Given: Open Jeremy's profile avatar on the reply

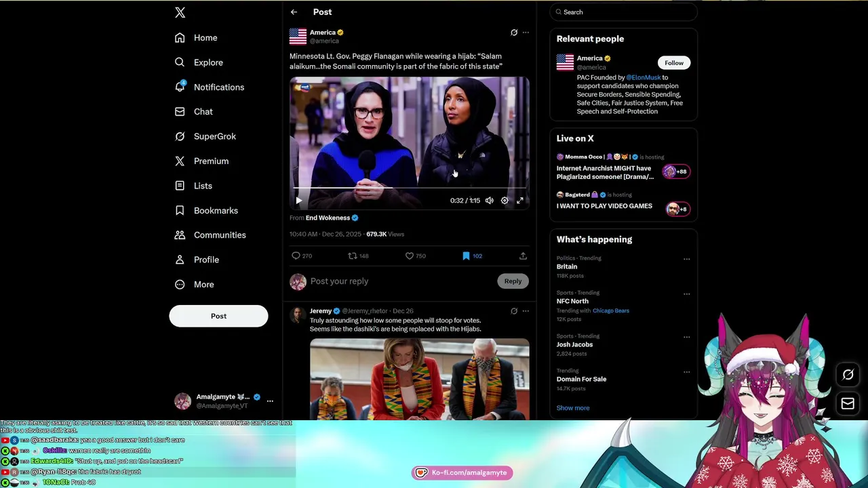Looking at the screenshot, I should click(298, 315).
